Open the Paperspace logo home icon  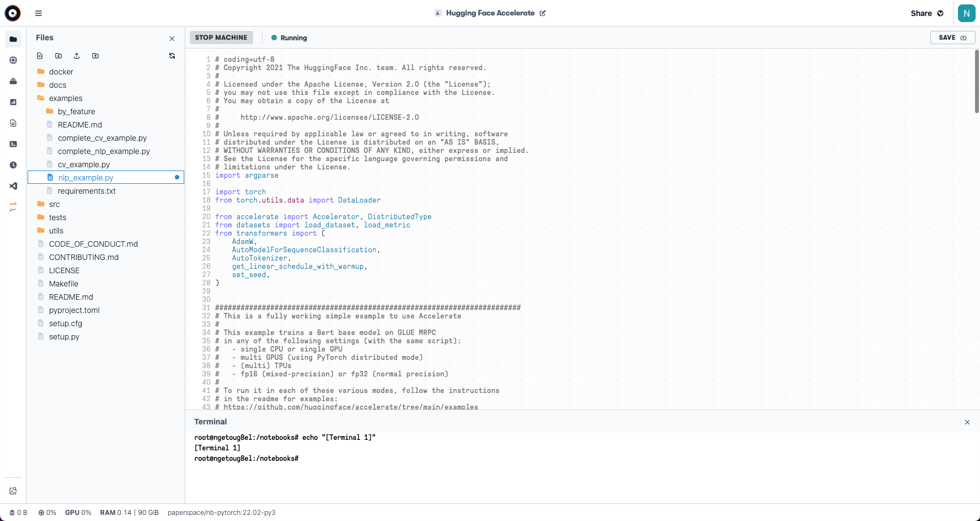(x=13, y=13)
